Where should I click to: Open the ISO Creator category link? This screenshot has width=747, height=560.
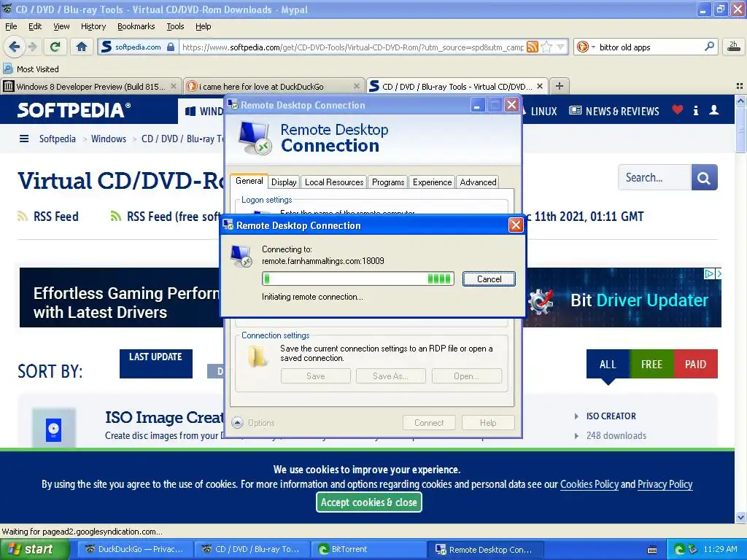click(611, 416)
